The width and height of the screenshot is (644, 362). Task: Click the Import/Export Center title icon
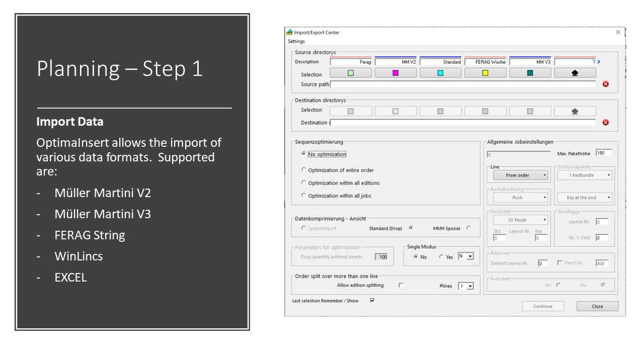[x=289, y=32]
